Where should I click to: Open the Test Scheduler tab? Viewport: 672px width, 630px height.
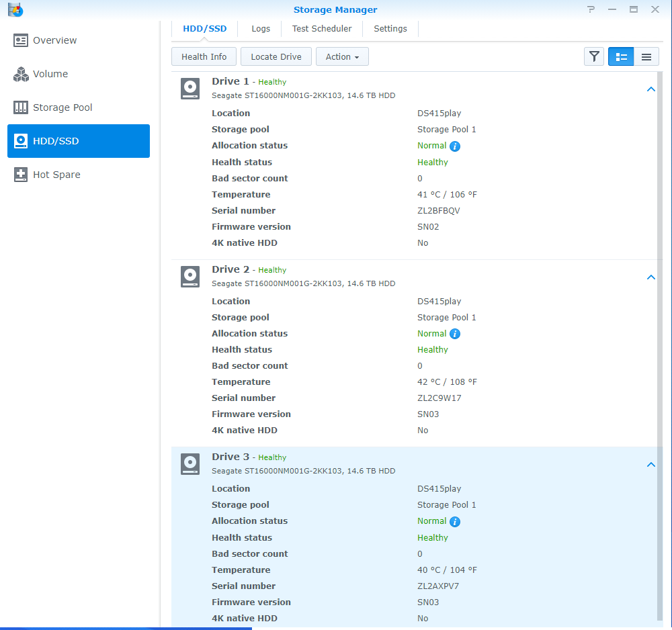click(322, 29)
